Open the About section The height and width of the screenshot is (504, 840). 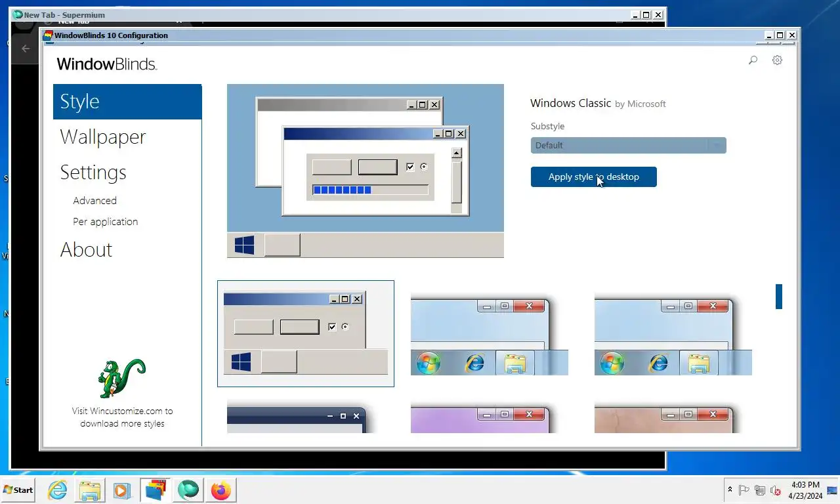(x=86, y=250)
